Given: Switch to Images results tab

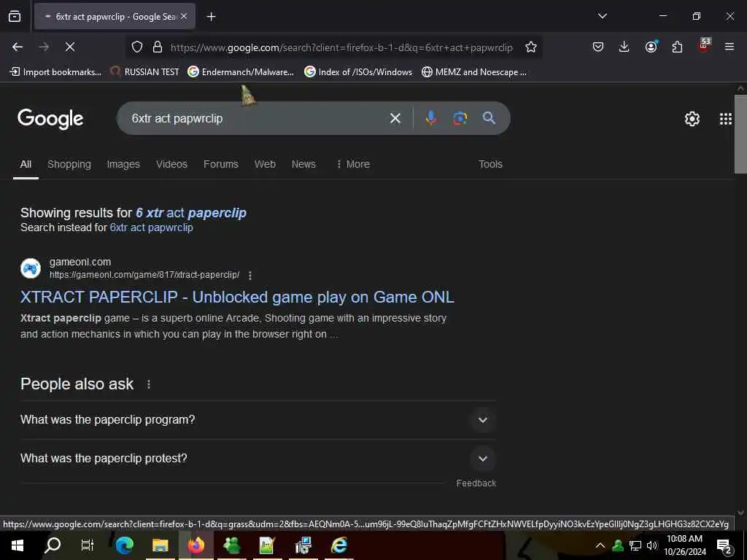Looking at the screenshot, I should coord(123,164).
